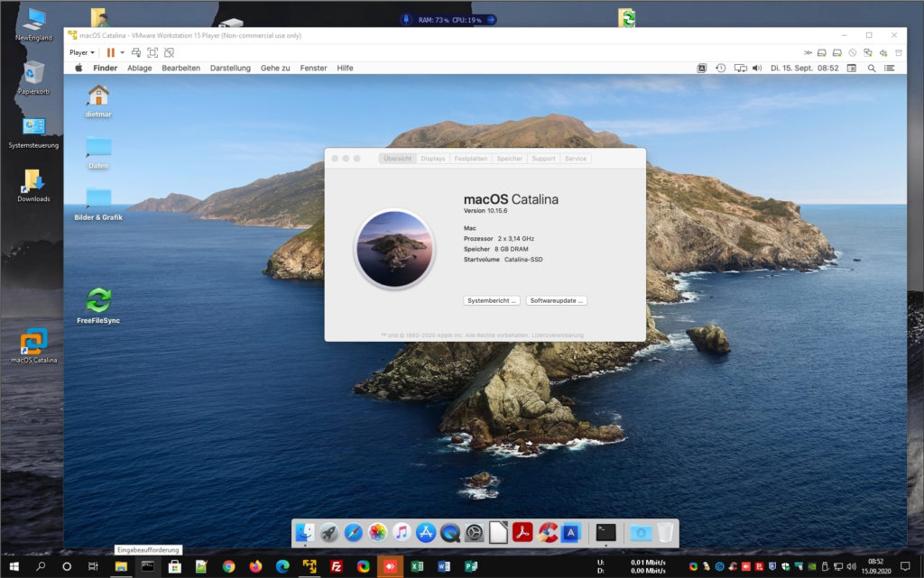Viewport: 924px width, 578px height.
Task: Open Windows Action Center notification icon
Action: pyautogui.click(x=905, y=566)
